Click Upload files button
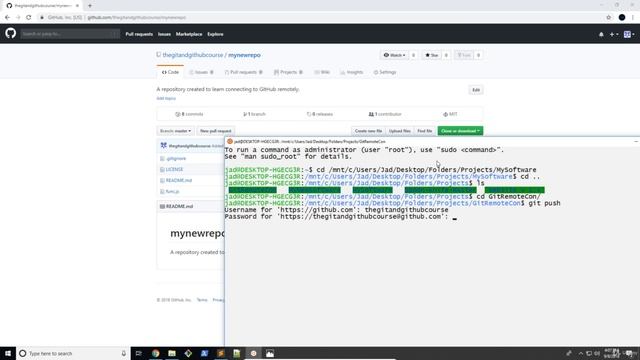The width and height of the screenshot is (640, 360). tap(400, 131)
